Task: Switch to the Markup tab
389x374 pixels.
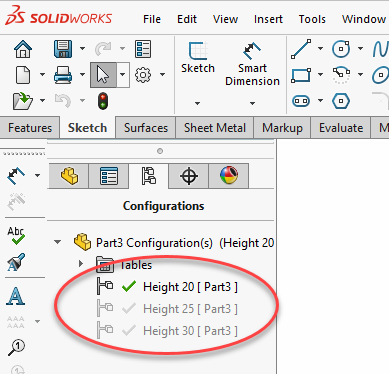Action: [282, 128]
